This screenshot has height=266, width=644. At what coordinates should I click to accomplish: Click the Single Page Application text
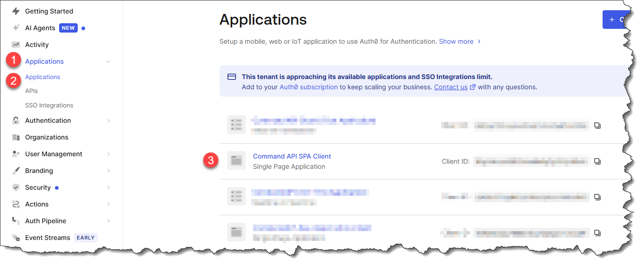tap(289, 166)
